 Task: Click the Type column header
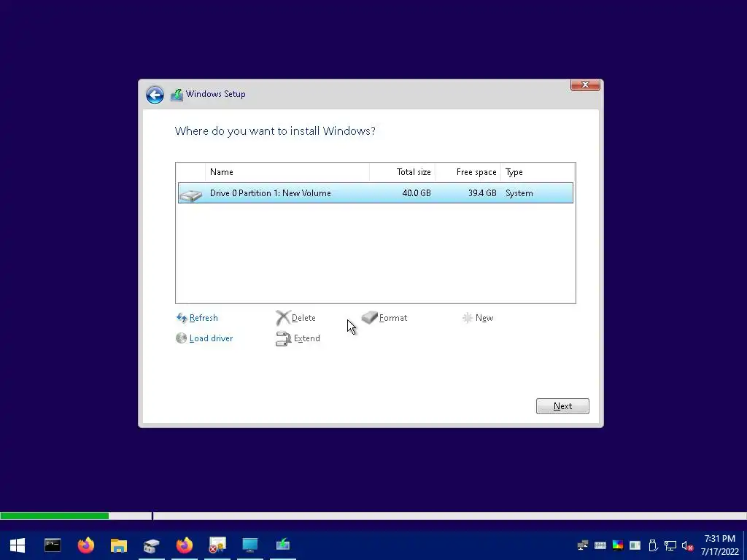coord(538,172)
